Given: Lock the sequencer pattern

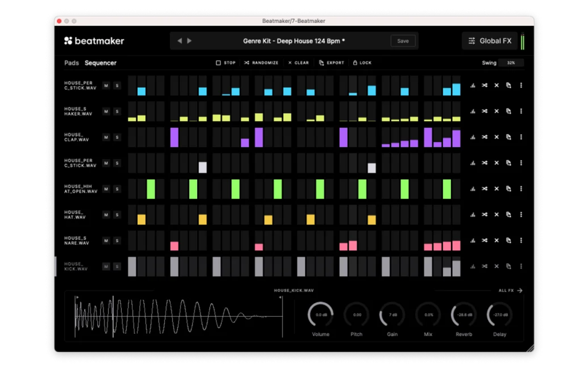Looking at the screenshot, I should (x=362, y=63).
